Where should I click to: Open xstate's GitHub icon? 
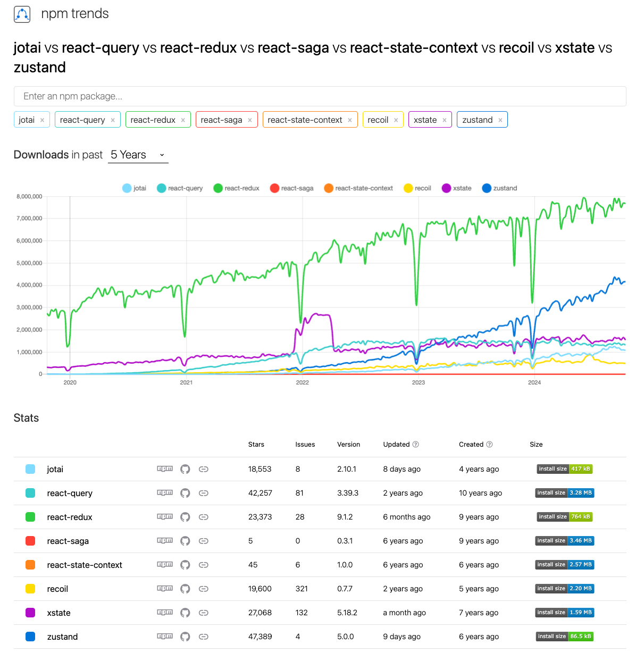185,613
